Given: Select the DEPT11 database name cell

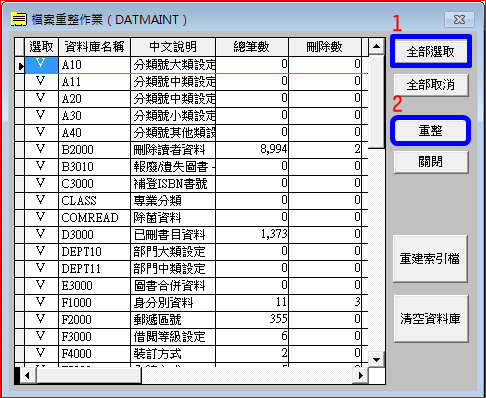Looking at the screenshot, I should tap(94, 269).
